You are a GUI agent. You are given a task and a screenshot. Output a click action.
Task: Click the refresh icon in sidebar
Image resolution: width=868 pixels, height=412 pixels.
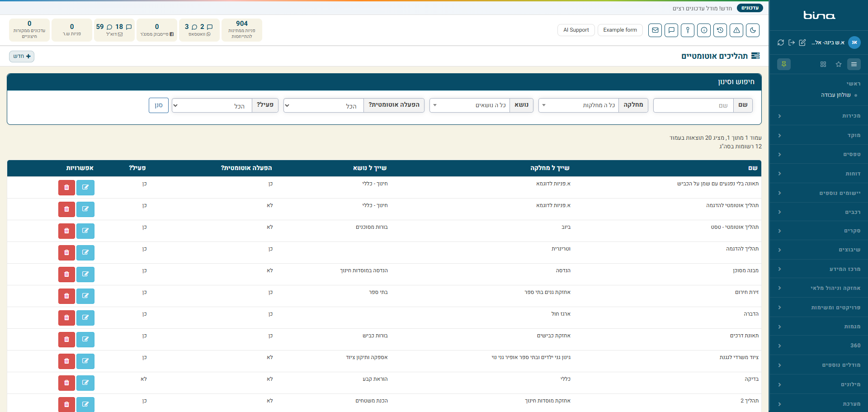(781, 43)
